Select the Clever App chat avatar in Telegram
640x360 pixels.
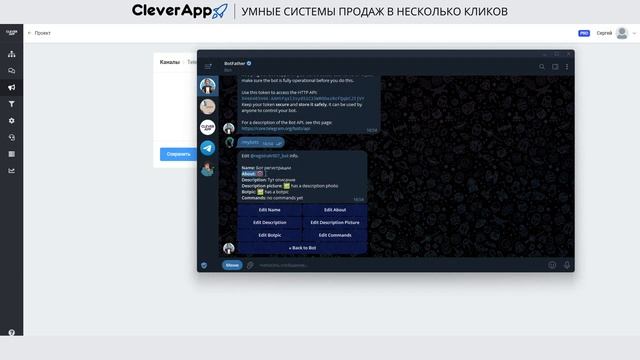coord(208,127)
